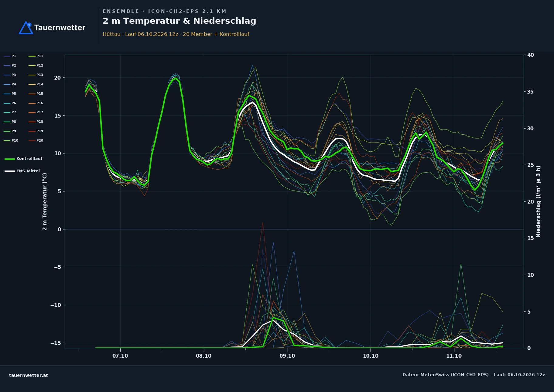Click the Kontrolllauf legend entry
This screenshot has width=554, height=392.
[24, 159]
